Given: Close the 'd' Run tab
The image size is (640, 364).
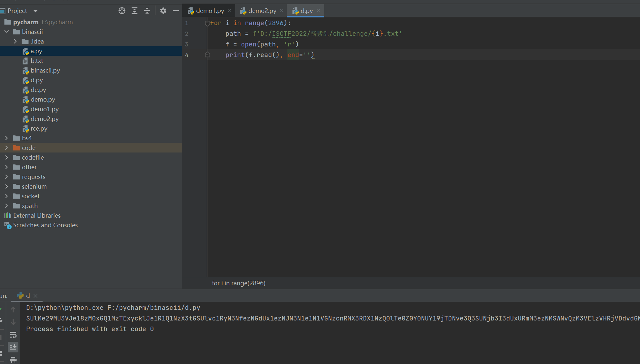Looking at the screenshot, I should tap(35, 296).
